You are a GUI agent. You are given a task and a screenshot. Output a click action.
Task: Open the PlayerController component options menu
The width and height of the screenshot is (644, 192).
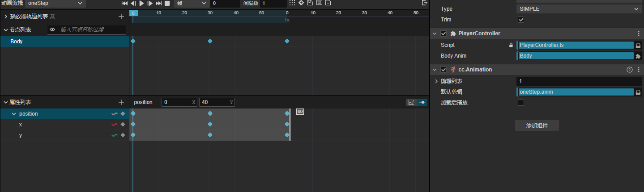coord(639,33)
